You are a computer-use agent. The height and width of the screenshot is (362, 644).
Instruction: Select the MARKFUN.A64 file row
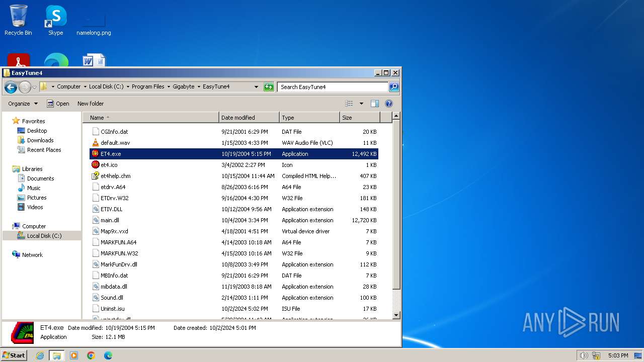(234, 242)
